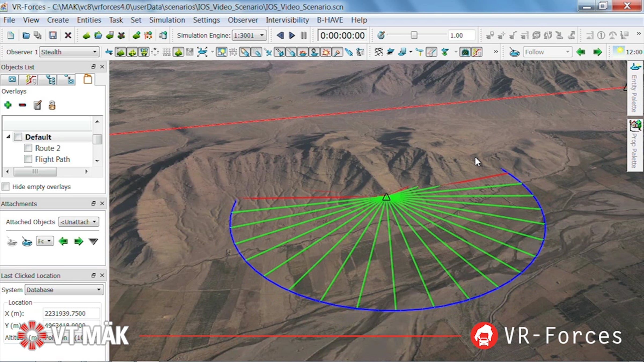Click the red X delete toolbar icon

[x=68, y=35]
